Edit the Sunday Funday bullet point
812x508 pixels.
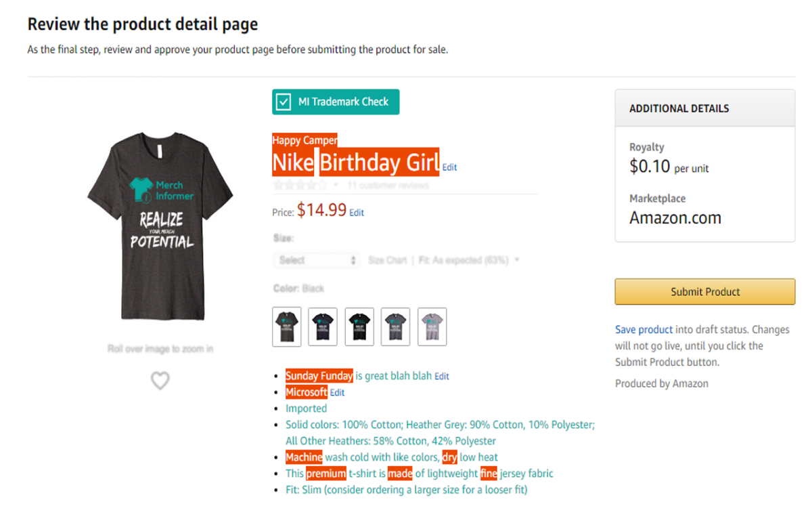point(442,376)
